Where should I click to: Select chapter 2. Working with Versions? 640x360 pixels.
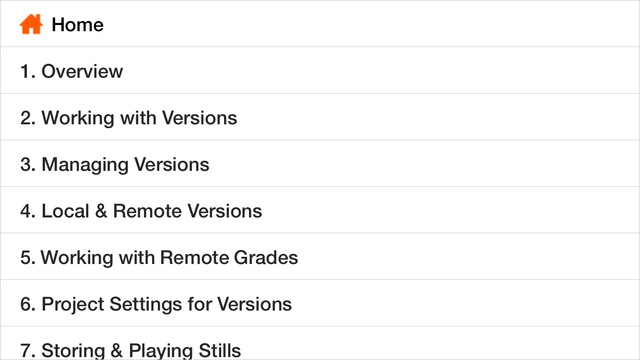click(x=320, y=117)
